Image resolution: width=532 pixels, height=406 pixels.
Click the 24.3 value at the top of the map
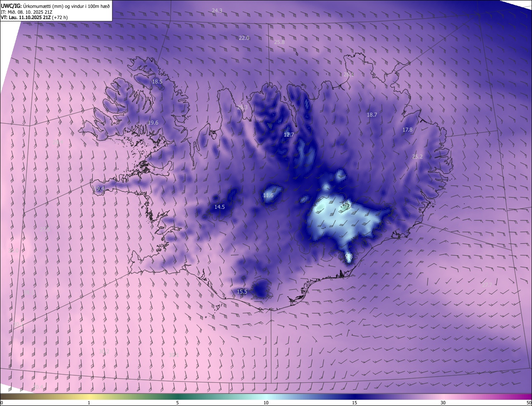click(217, 10)
